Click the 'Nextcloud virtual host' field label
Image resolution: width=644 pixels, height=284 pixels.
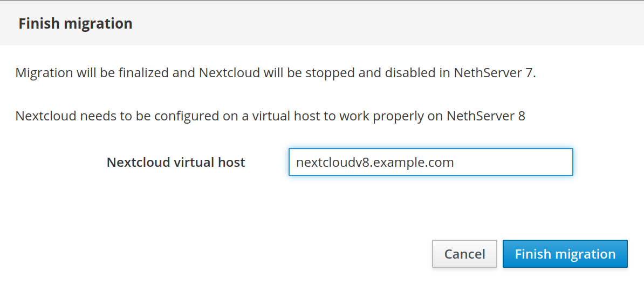tap(176, 163)
